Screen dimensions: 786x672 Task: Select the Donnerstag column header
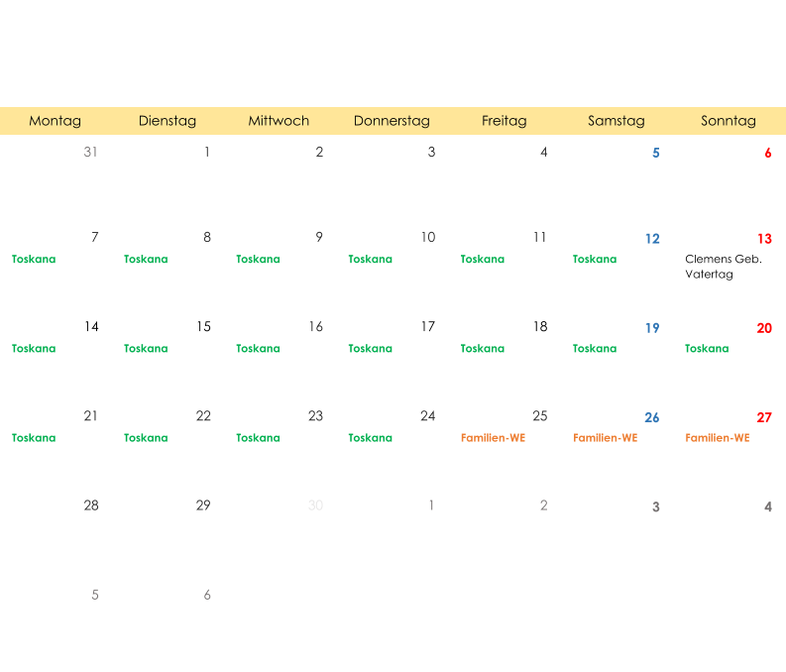392,121
